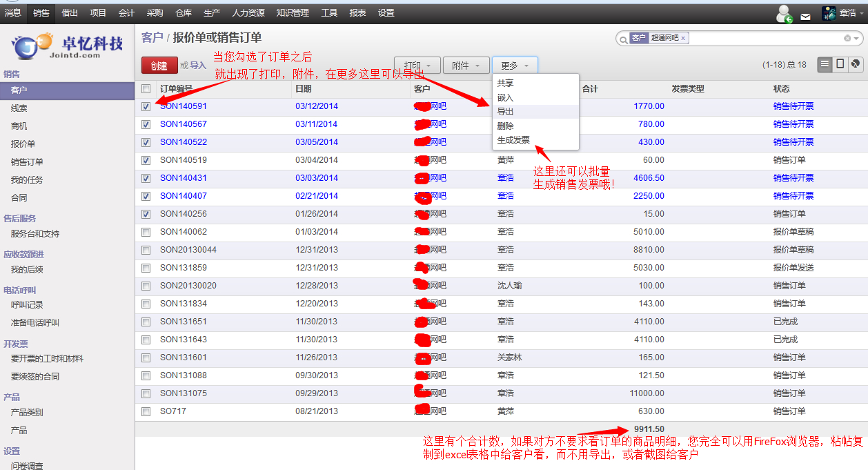This screenshot has width=868, height=470.
Task: Open 销售订单 in the left sidebar
Action: pos(27,162)
